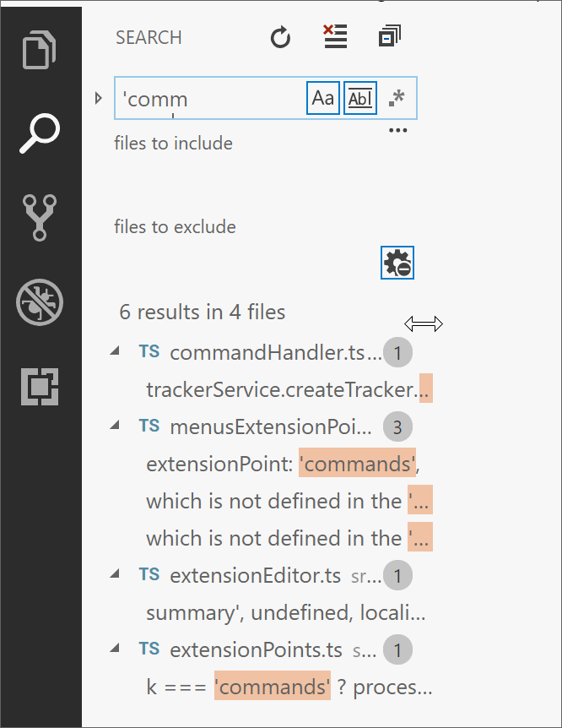Refresh the search results
562x728 pixels.
tap(279, 37)
